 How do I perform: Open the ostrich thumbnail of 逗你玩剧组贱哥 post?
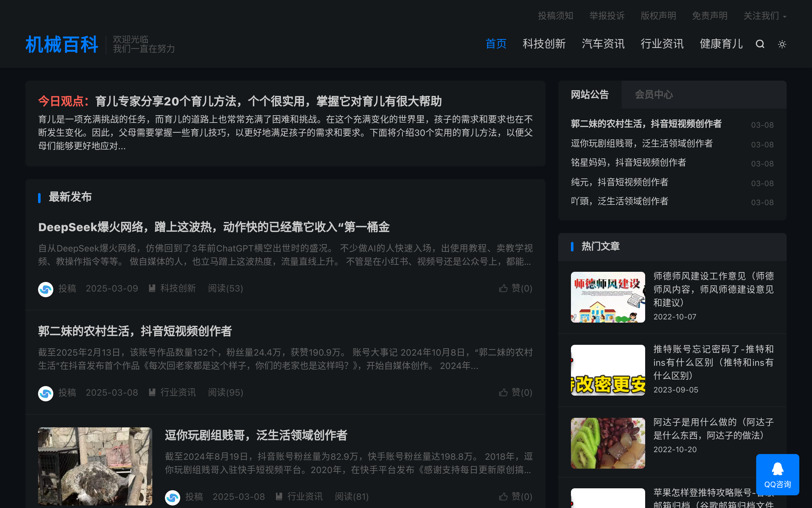coord(95,466)
